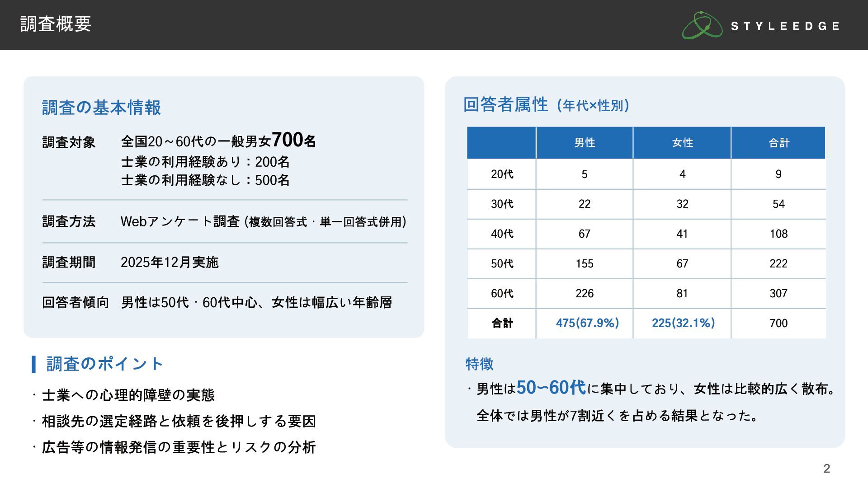This screenshot has height=488, width=868.
Task: Click the page number 2
Action: (826, 469)
